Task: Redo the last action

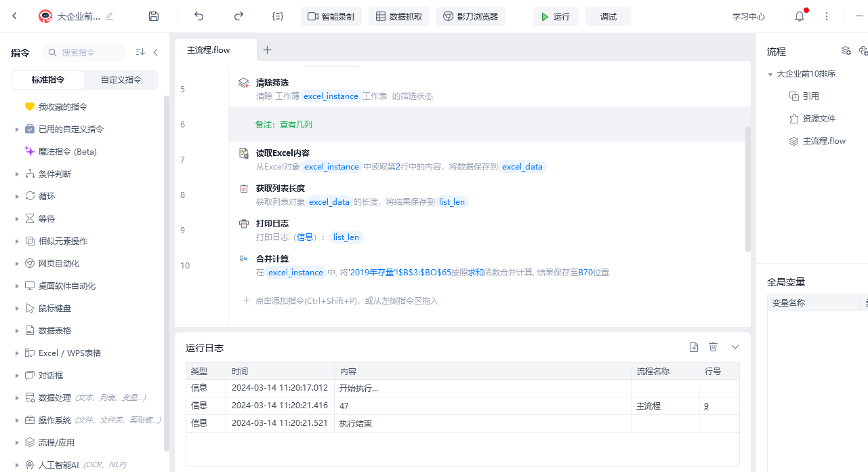Action: pyautogui.click(x=239, y=16)
